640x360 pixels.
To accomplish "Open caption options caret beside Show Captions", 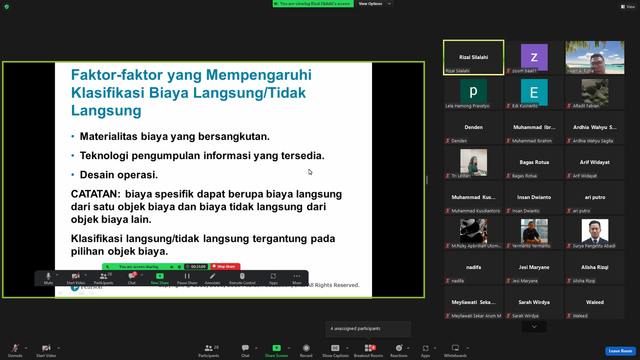I will click(347, 348).
